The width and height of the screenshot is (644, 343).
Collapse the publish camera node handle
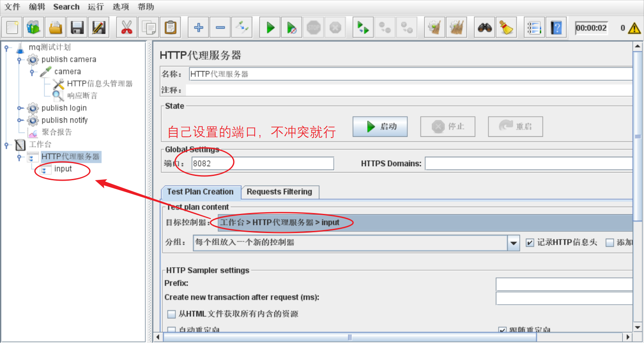[x=19, y=60]
